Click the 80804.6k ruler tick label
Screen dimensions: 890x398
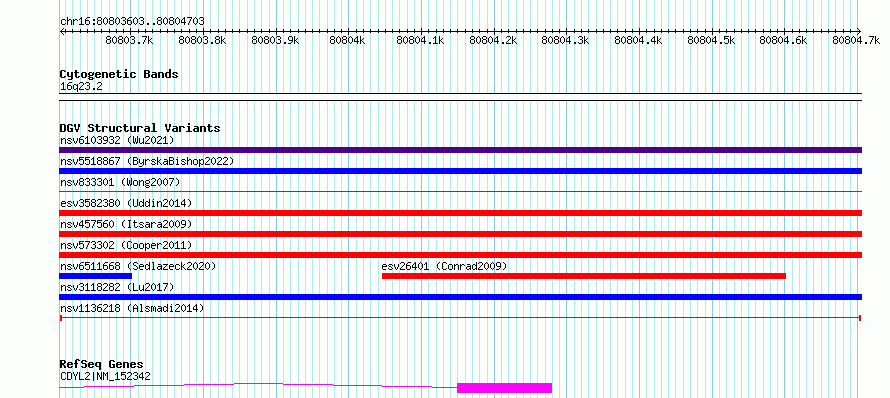(x=783, y=40)
